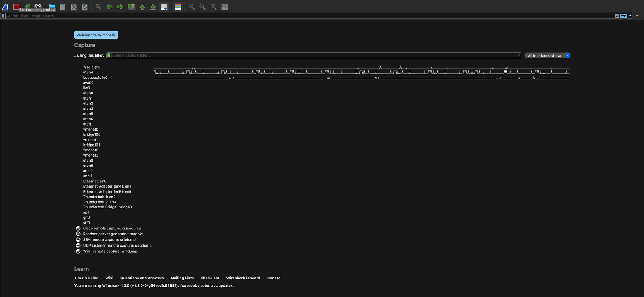Start capturing packets with the shark fin icon
Screen dimensions: 644x297
(5, 7)
